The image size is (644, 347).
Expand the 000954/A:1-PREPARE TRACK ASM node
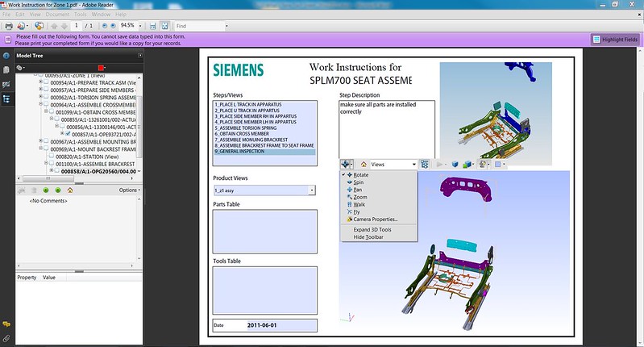40,82
